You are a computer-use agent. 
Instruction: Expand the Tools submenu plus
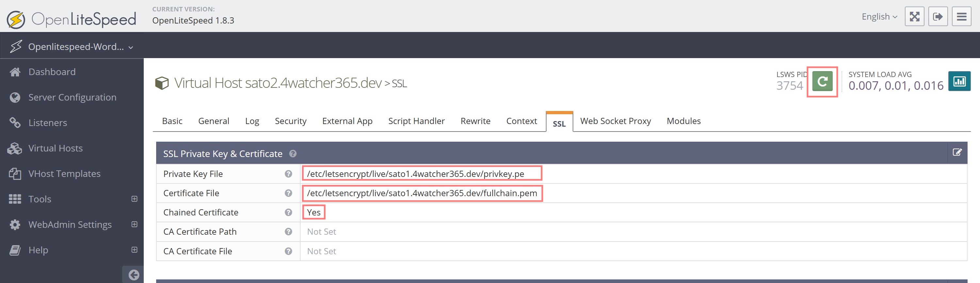pyautogui.click(x=134, y=198)
